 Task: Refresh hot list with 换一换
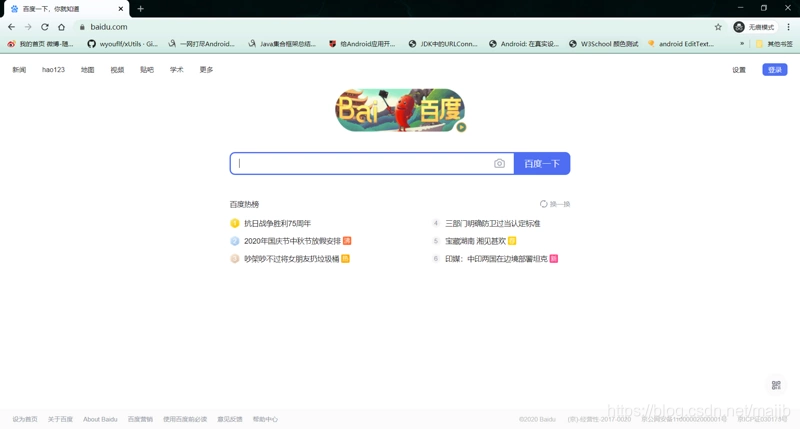tap(555, 204)
